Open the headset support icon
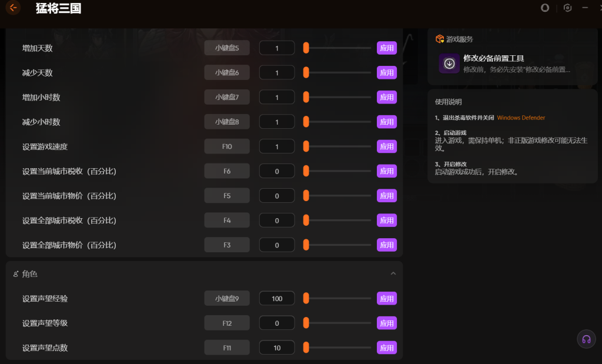The image size is (602, 364). pos(586,339)
